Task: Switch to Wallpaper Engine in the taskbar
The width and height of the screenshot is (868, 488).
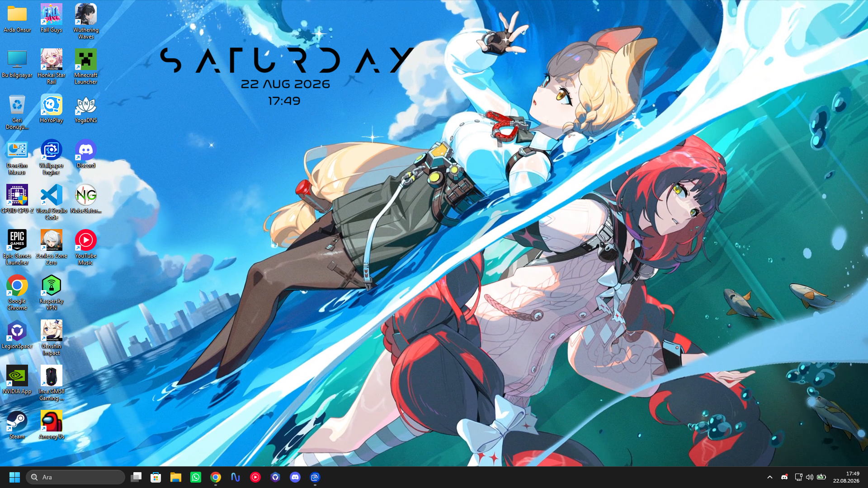Action: pyautogui.click(x=315, y=477)
